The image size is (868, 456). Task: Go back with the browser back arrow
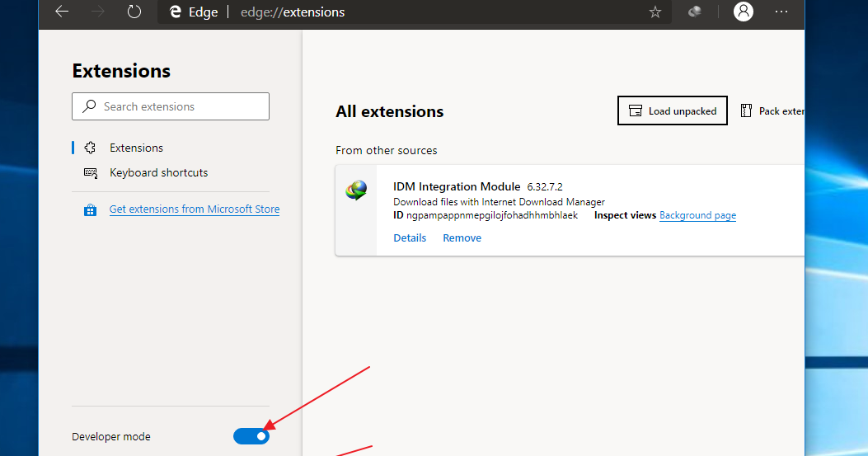tap(62, 12)
